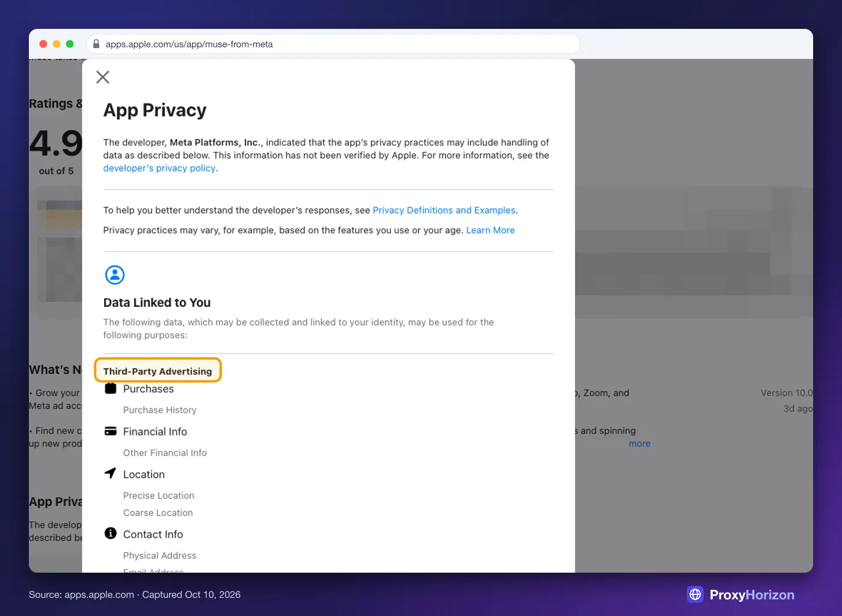Click the red close window button
Image resolution: width=842 pixels, height=616 pixels.
(43, 44)
